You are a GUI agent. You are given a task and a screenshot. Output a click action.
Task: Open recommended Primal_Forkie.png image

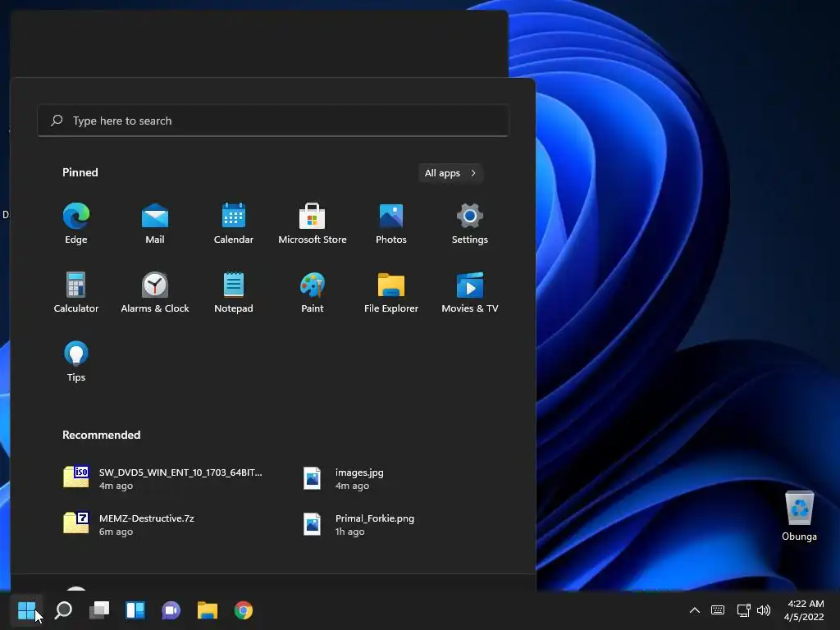point(358,524)
